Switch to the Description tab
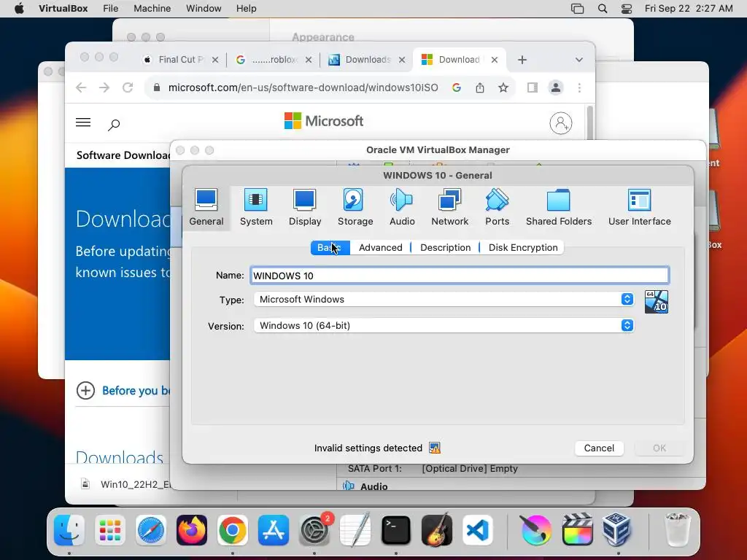The image size is (747, 560). pos(445,248)
